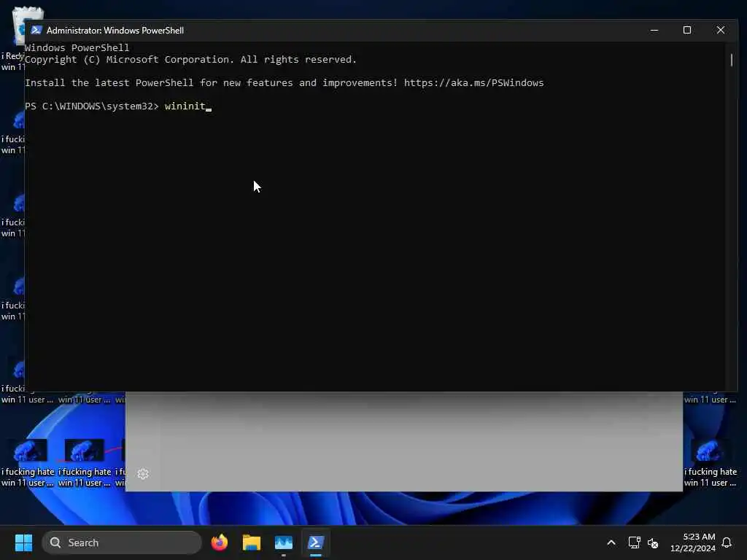
Task: Click the PowerShell vertical scrollbar thumb
Action: point(731,60)
